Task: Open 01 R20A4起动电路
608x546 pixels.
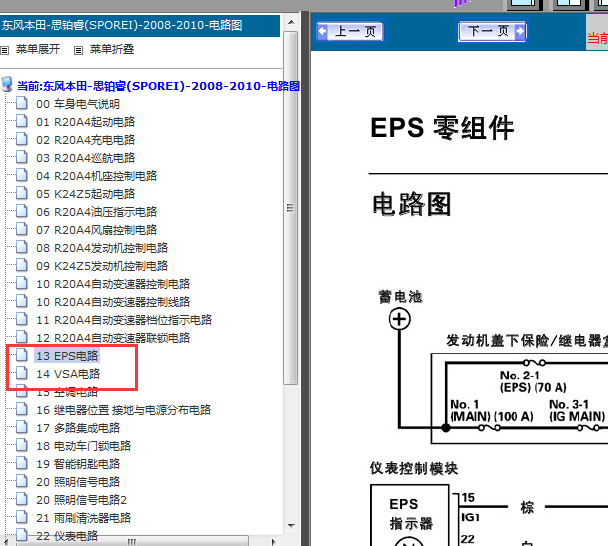Action: [86, 122]
